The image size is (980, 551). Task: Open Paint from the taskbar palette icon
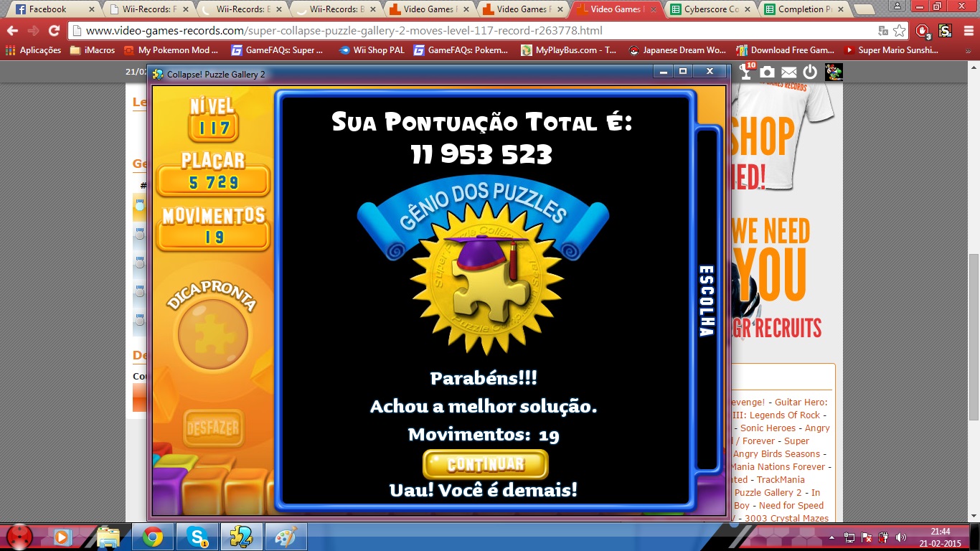pyautogui.click(x=286, y=537)
